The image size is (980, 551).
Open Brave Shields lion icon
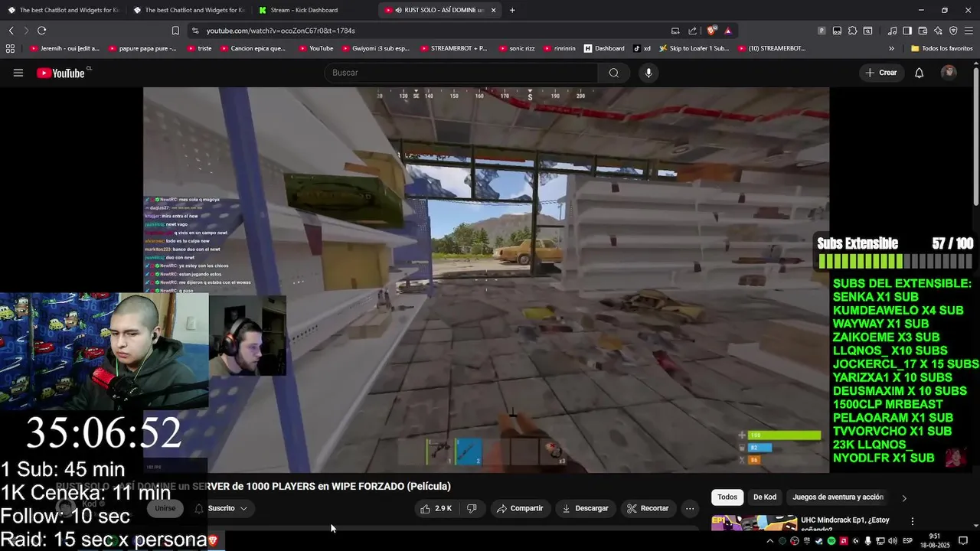tap(711, 31)
